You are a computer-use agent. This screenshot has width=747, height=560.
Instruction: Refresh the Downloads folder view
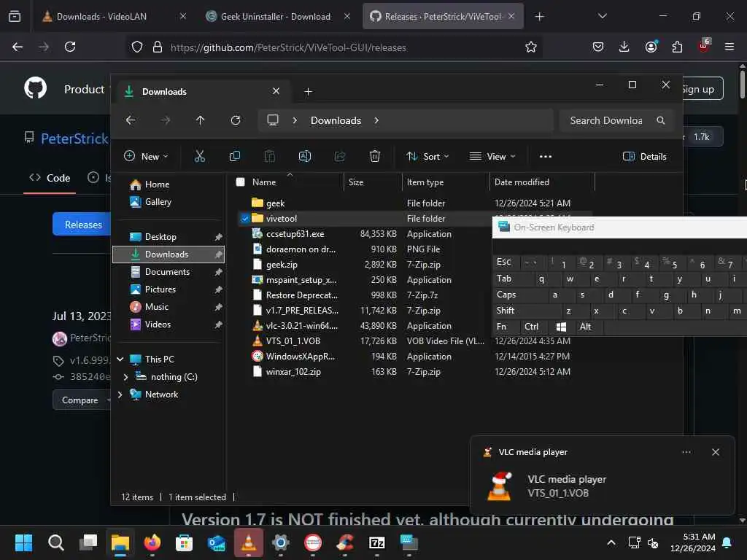tap(236, 120)
